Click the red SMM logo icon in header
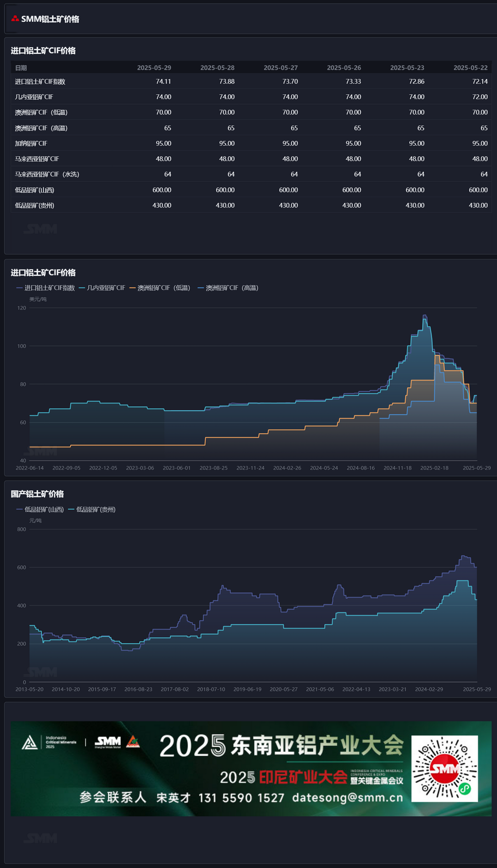This screenshot has width=497, height=868. (15, 19)
